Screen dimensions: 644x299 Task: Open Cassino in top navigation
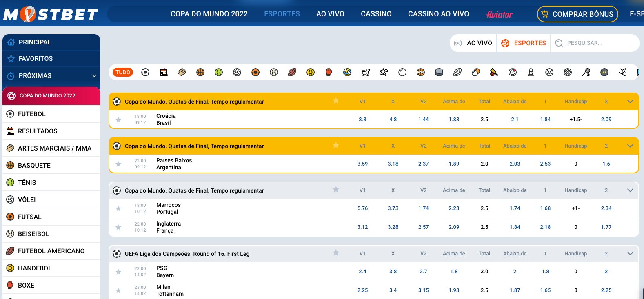pyautogui.click(x=376, y=14)
